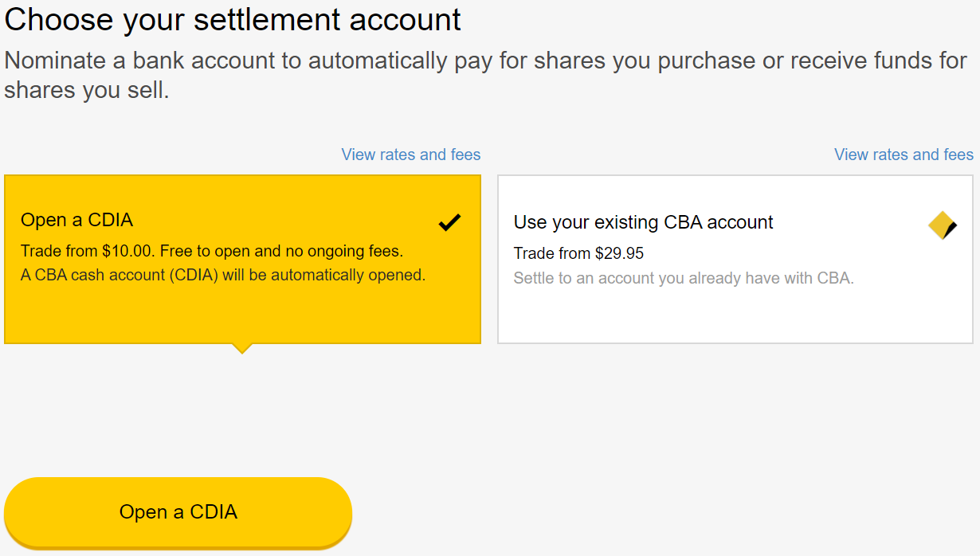Open View rates and fees above the CBA account card
980x556 pixels.
tap(904, 155)
